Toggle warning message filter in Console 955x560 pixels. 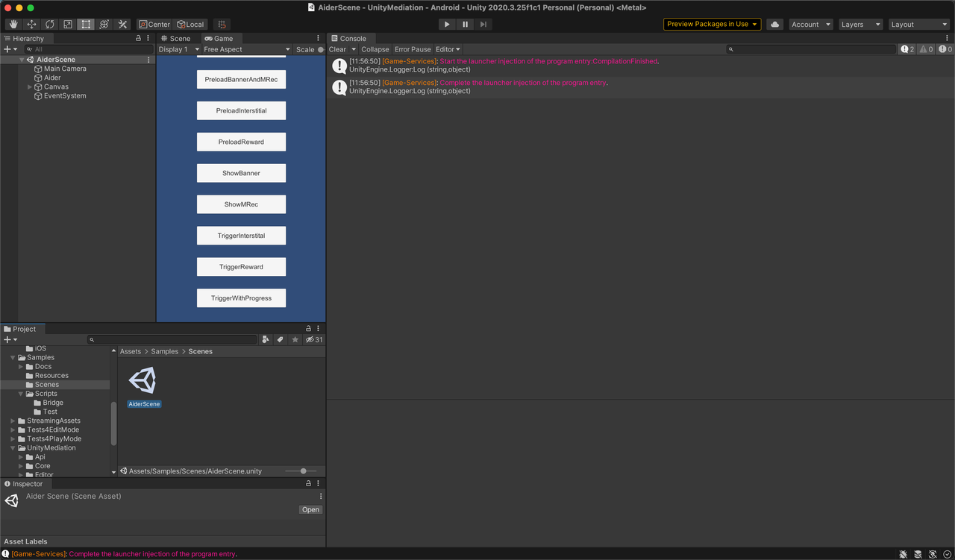926,49
